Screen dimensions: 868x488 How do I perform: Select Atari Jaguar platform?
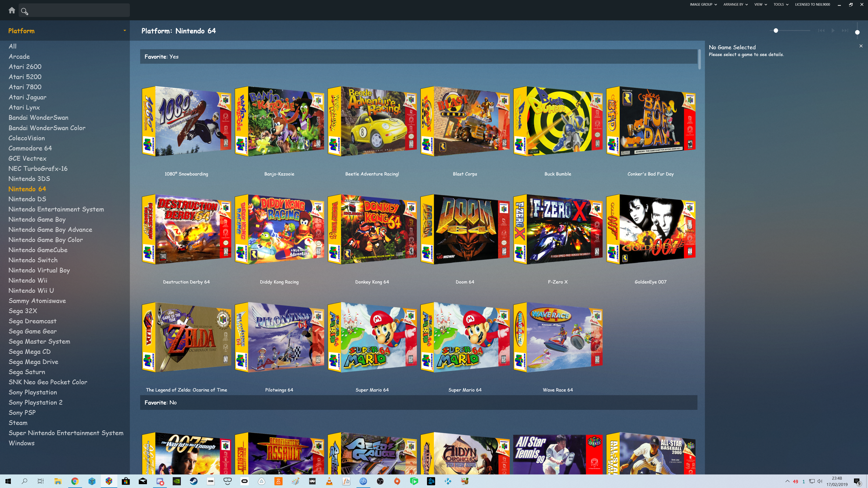[x=27, y=97]
